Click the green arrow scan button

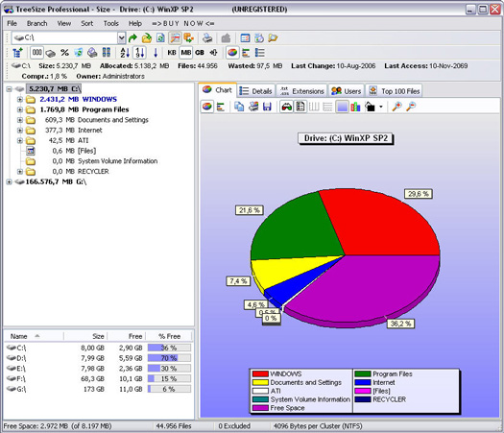pos(132,38)
